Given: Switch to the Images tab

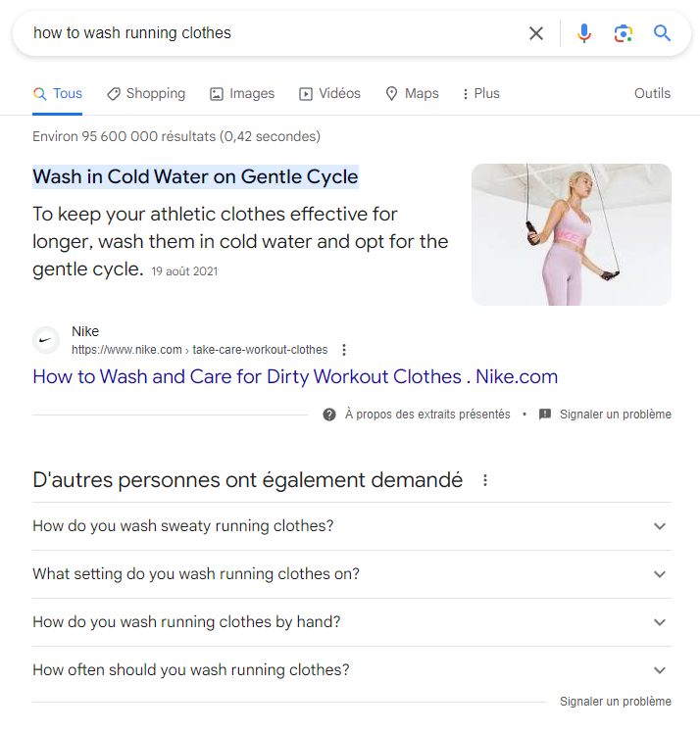Looking at the screenshot, I should [x=242, y=94].
